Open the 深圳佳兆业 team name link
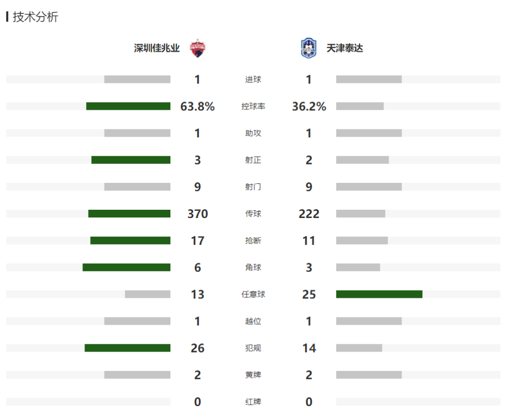Screen dimensions: 518x420 (156, 48)
